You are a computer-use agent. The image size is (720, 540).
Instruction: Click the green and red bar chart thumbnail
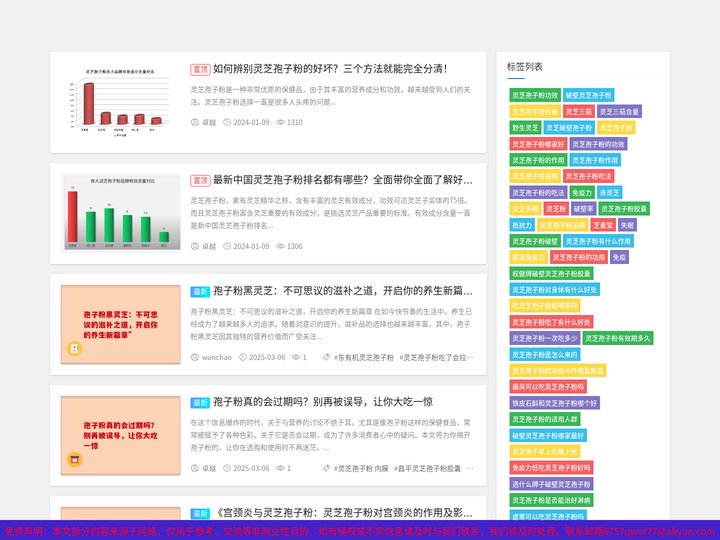point(120,213)
